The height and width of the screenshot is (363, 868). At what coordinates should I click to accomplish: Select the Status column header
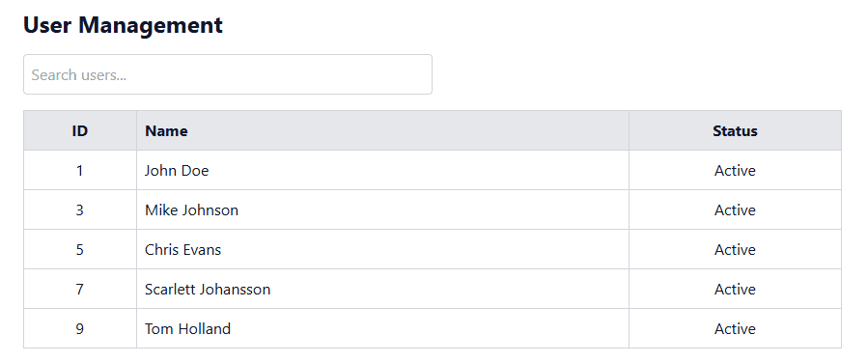click(x=735, y=130)
